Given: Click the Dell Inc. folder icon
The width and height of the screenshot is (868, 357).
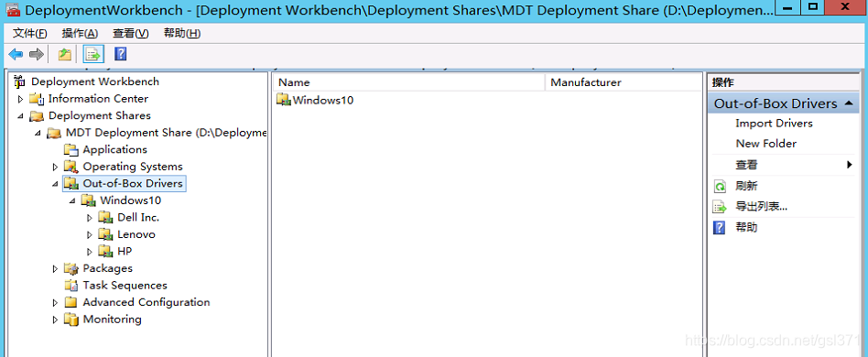Looking at the screenshot, I should tap(105, 218).
